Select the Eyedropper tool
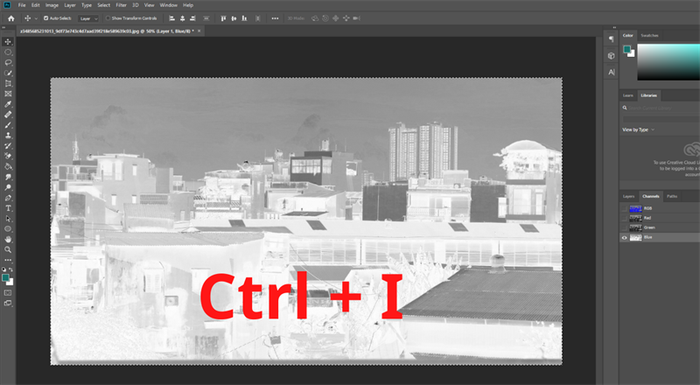 click(x=8, y=105)
